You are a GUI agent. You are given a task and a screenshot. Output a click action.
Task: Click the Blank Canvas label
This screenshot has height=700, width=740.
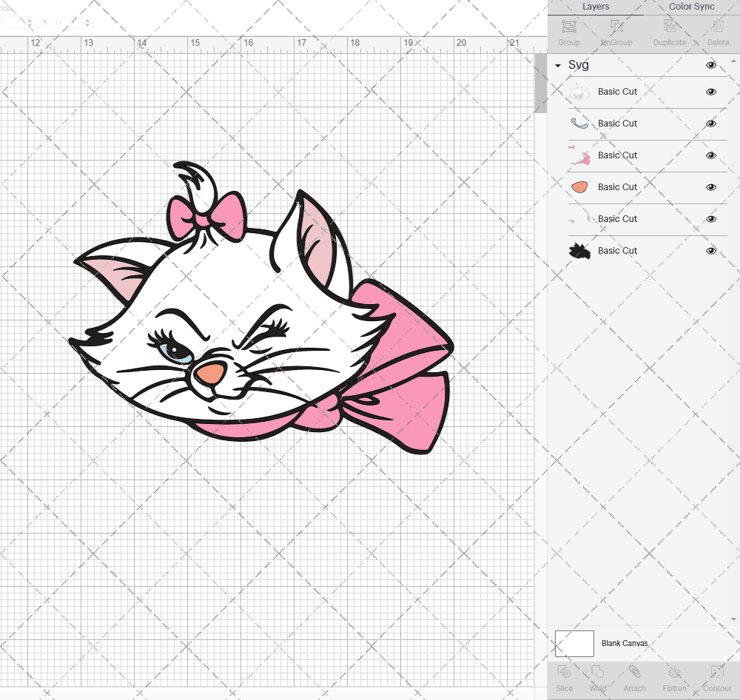tap(625, 643)
